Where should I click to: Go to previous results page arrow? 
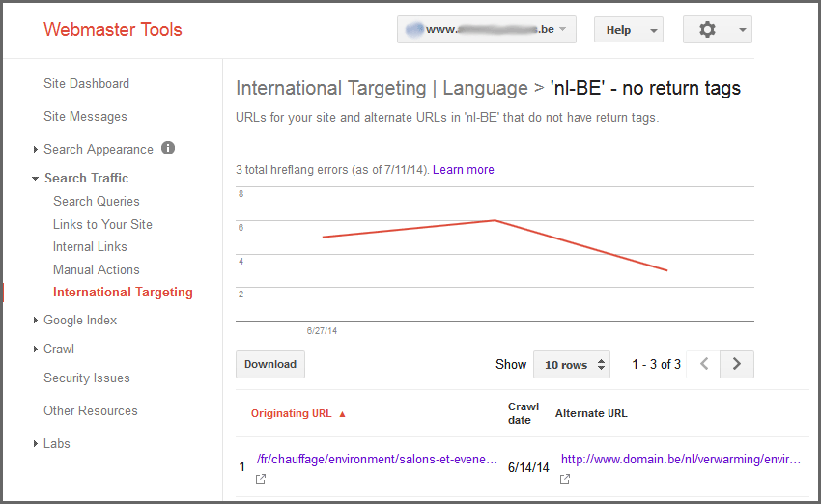704,364
